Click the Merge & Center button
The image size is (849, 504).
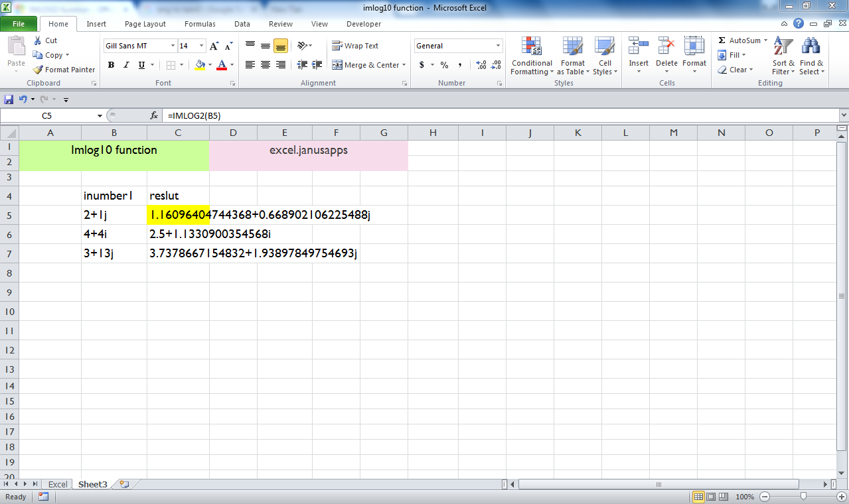[366, 65]
